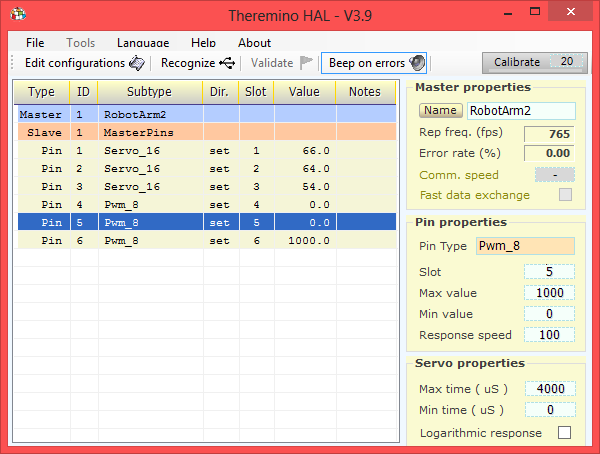Open the Pin Type Pwm_8 selector
Image resolution: width=600 pixels, height=454 pixels.
pyautogui.click(x=524, y=245)
